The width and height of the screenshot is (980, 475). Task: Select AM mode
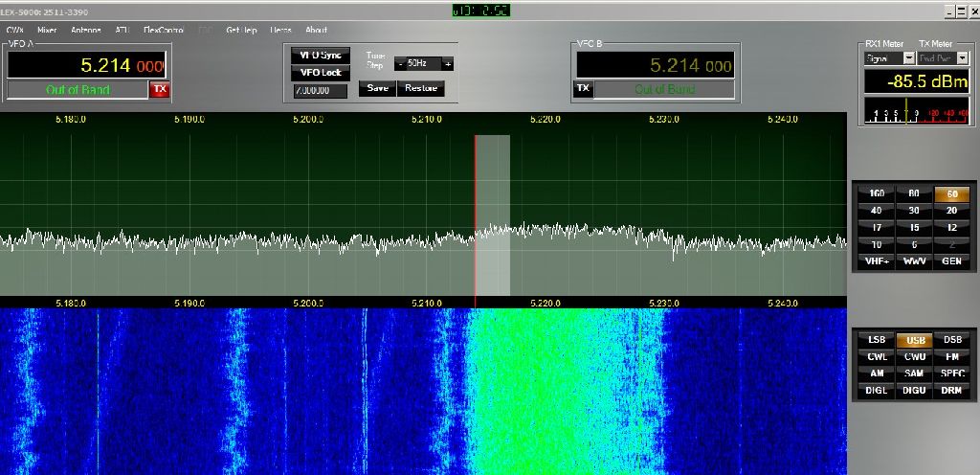pos(877,373)
